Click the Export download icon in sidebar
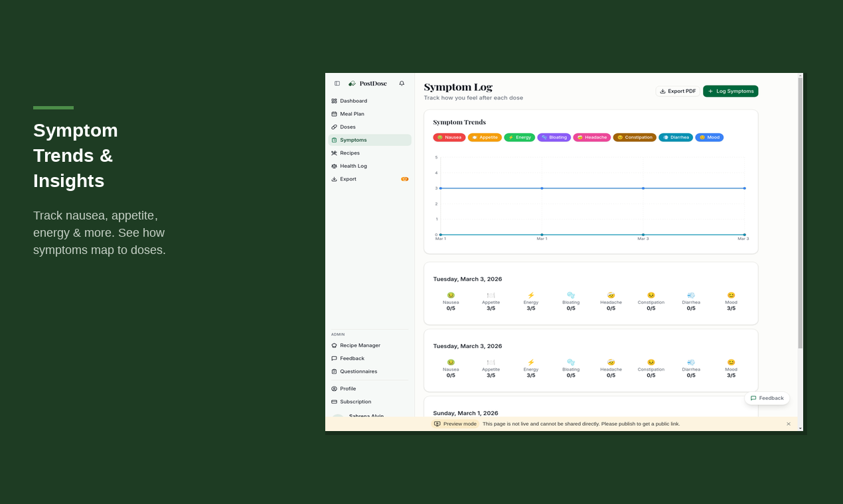Viewport: 843px width, 504px height. [x=334, y=179]
